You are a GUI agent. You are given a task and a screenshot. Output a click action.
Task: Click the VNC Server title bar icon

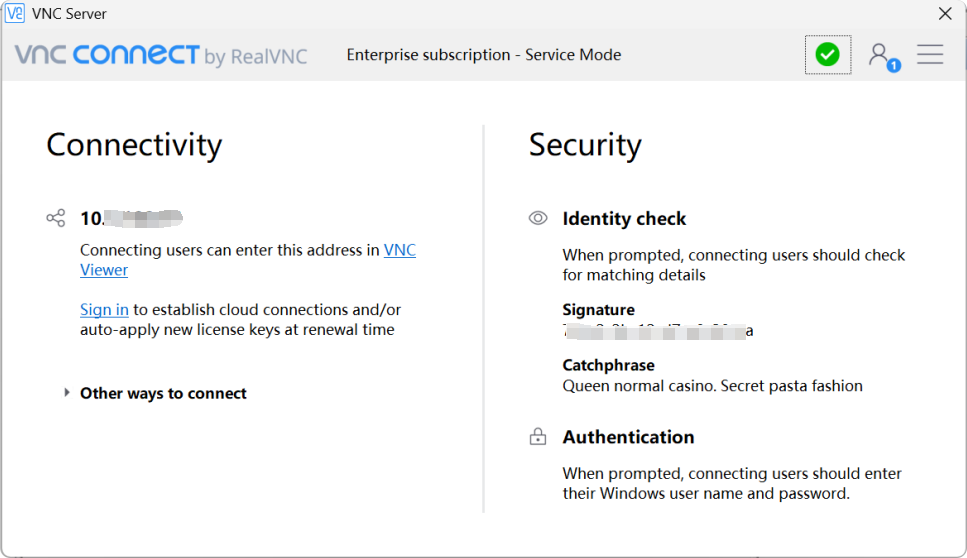coord(15,14)
